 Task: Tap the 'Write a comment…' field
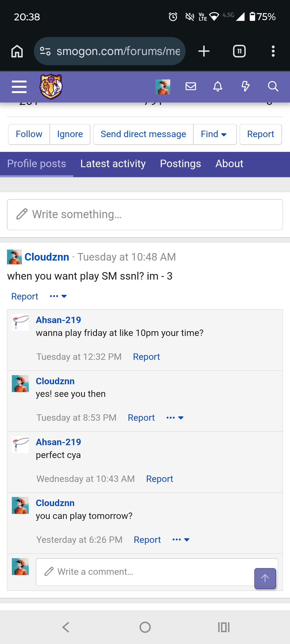134,572
